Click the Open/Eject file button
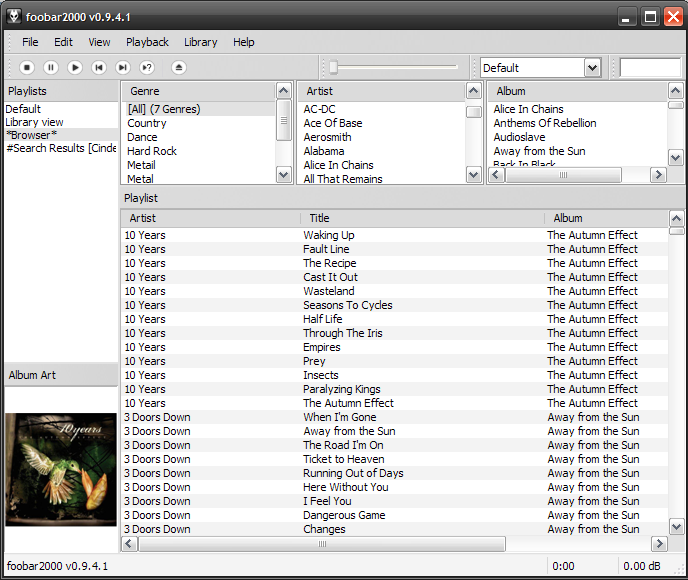 click(179, 68)
